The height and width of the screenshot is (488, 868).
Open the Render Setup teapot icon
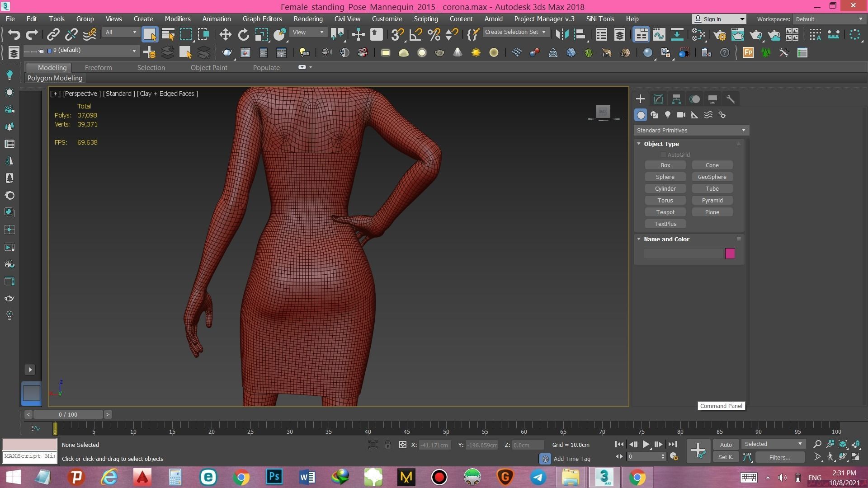click(x=719, y=34)
